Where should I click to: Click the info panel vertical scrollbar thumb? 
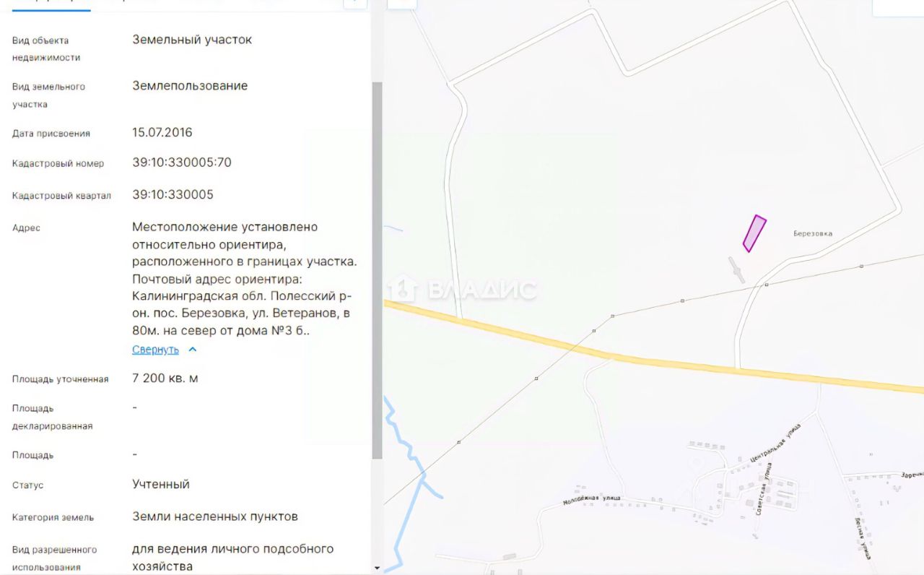377,270
